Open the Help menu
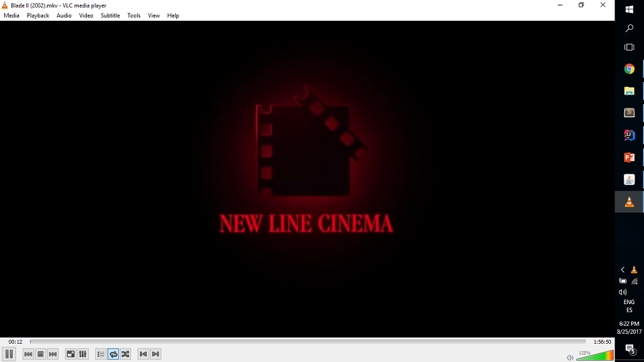The width and height of the screenshot is (644, 362). pos(173,15)
